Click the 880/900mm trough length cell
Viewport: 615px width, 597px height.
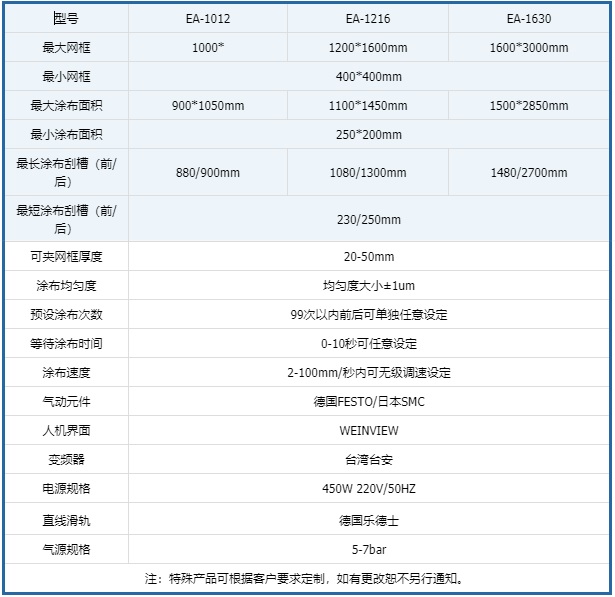click(x=207, y=172)
